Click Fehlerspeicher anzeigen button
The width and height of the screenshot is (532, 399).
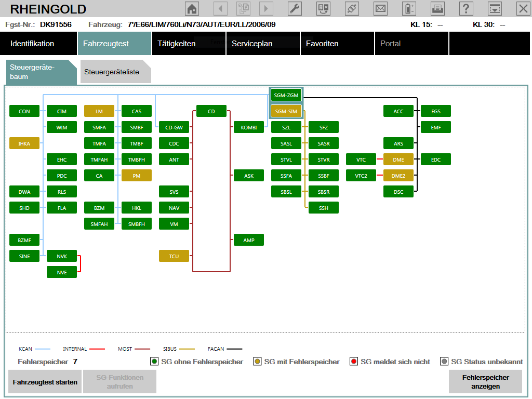[485, 382]
